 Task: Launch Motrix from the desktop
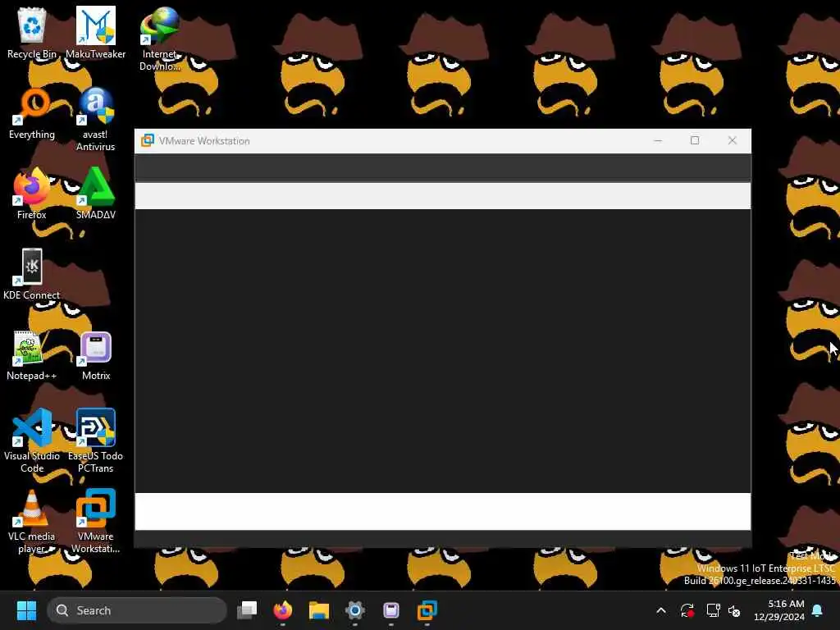(96, 354)
